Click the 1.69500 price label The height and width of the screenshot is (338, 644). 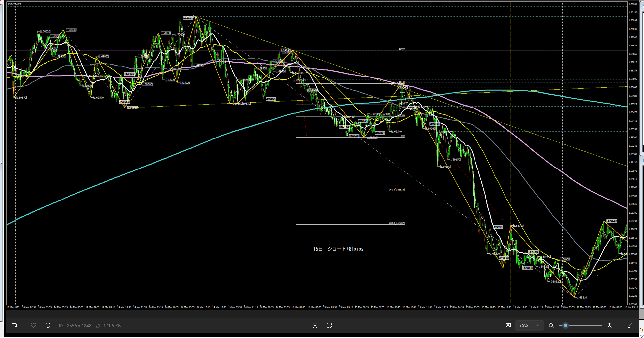pyautogui.click(x=133, y=108)
